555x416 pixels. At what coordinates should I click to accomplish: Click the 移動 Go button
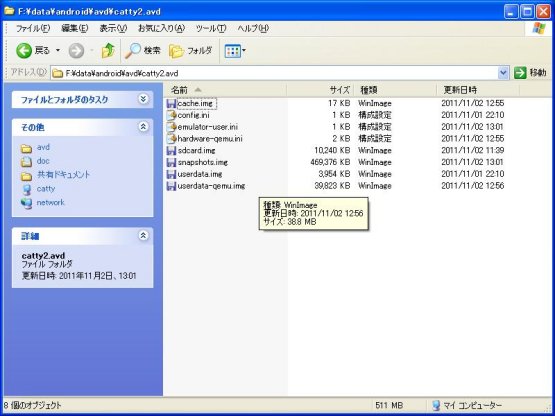pyautogui.click(x=530, y=73)
